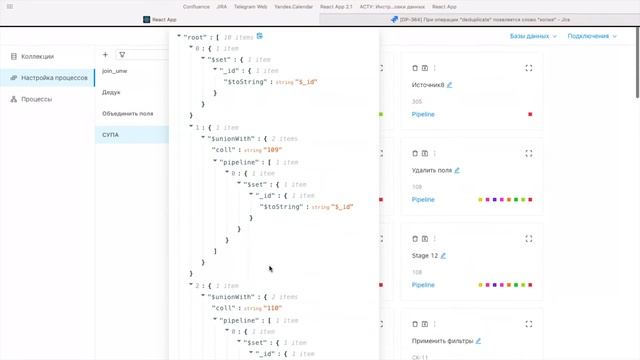Open the Telegram Web bookmark
The width and height of the screenshot is (640, 360).
[x=250, y=7]
